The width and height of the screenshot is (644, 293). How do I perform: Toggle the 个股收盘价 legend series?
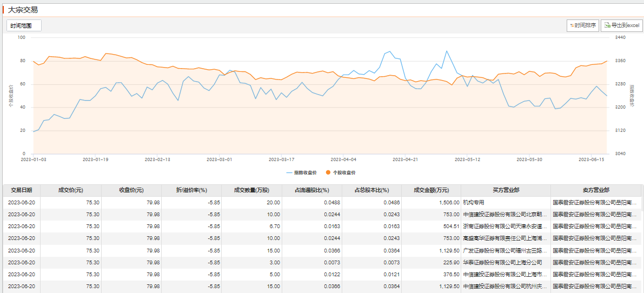pos(341,173)
